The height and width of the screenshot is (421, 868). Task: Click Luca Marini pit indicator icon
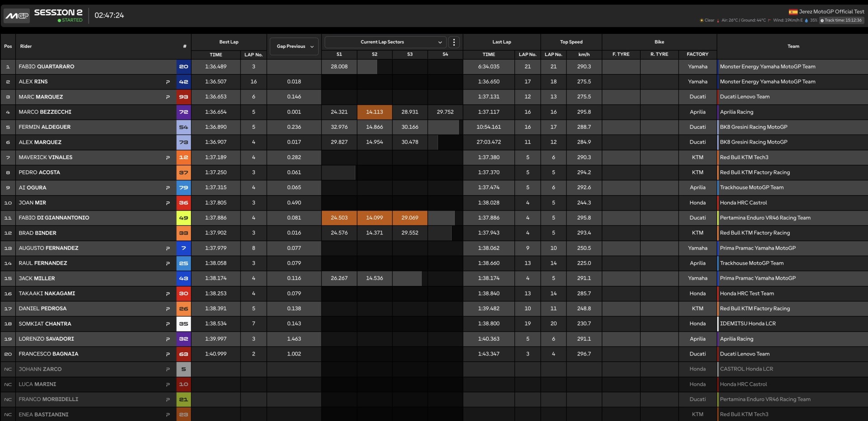point(168,384)
